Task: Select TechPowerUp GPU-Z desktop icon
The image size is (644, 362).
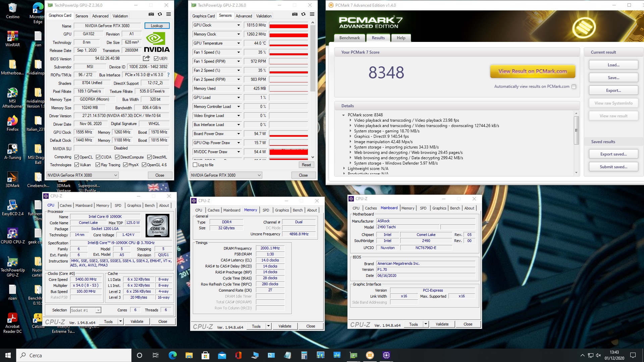Action: [12, 267]
